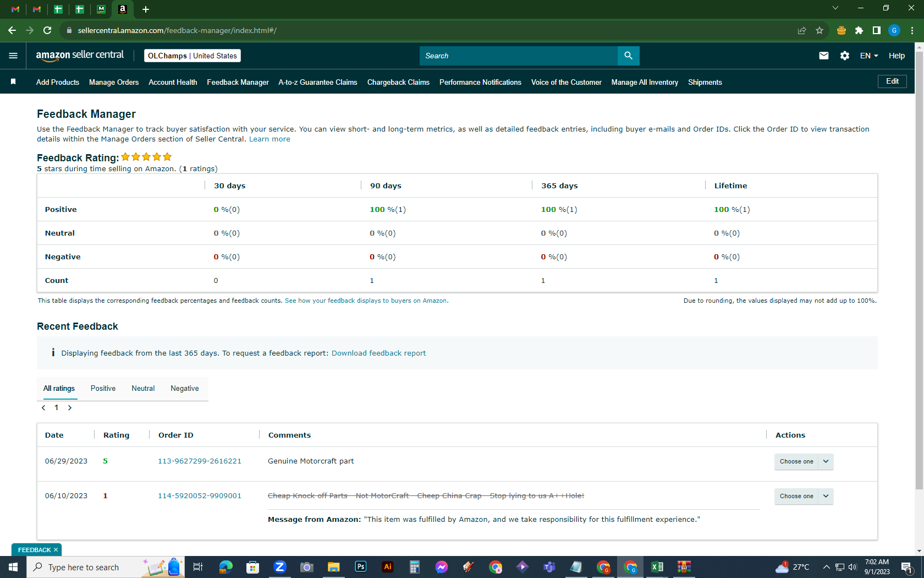The image size is (924, 578).
Task: Open the Chrome profile avatar
Action: [x=894, y=30]
